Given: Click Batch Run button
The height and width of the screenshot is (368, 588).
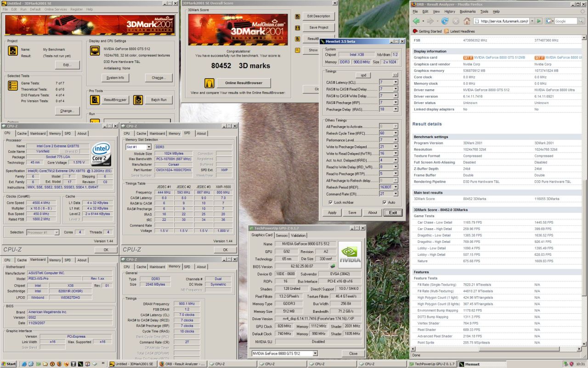Looking at the screenshot, I should [x=158, y=99].
